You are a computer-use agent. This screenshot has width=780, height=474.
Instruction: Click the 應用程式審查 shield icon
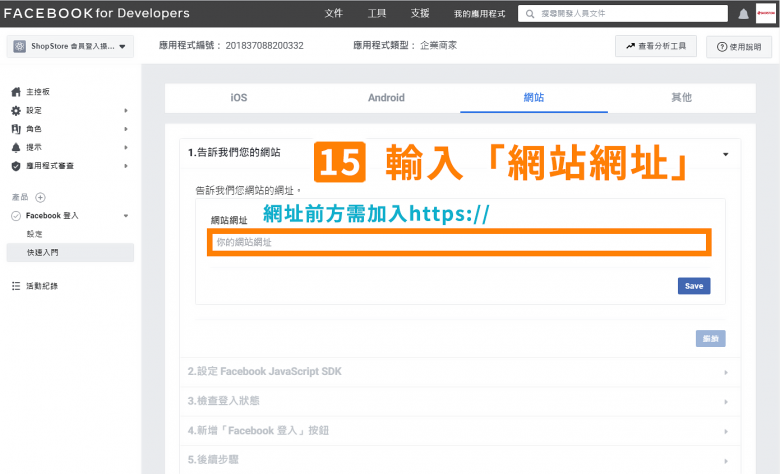tap(16, 166)
